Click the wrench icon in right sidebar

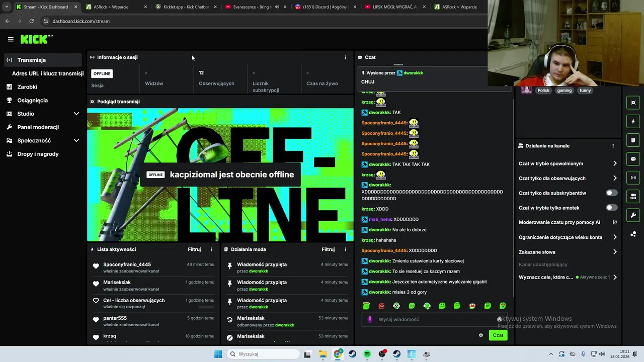[633, 215]
